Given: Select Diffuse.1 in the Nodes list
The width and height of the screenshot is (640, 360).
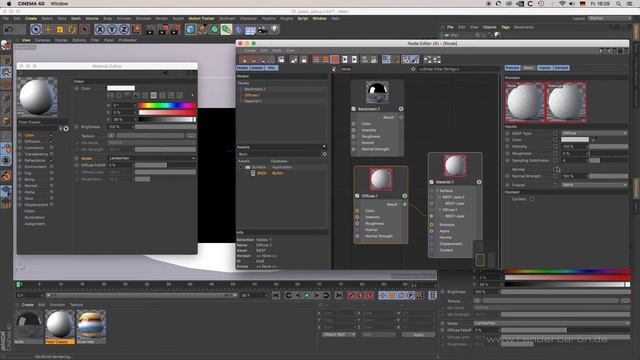Looking at the screenshot, I should point(252,95).
